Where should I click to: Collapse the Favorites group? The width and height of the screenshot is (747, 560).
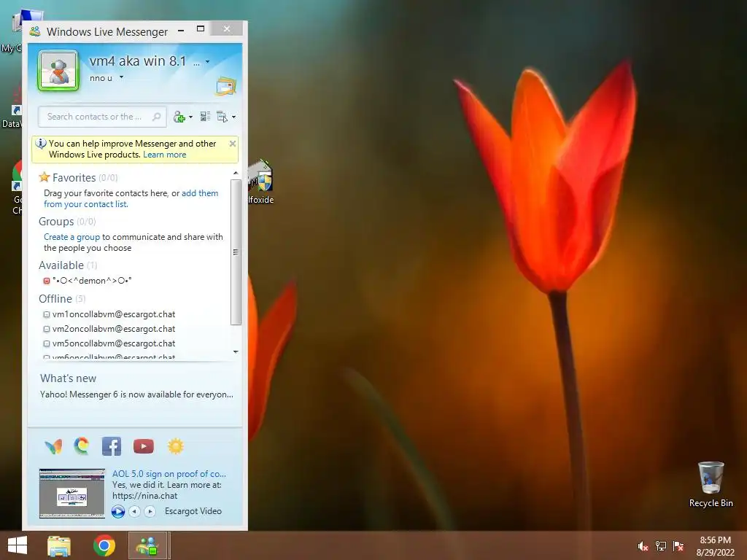[74, 178]
